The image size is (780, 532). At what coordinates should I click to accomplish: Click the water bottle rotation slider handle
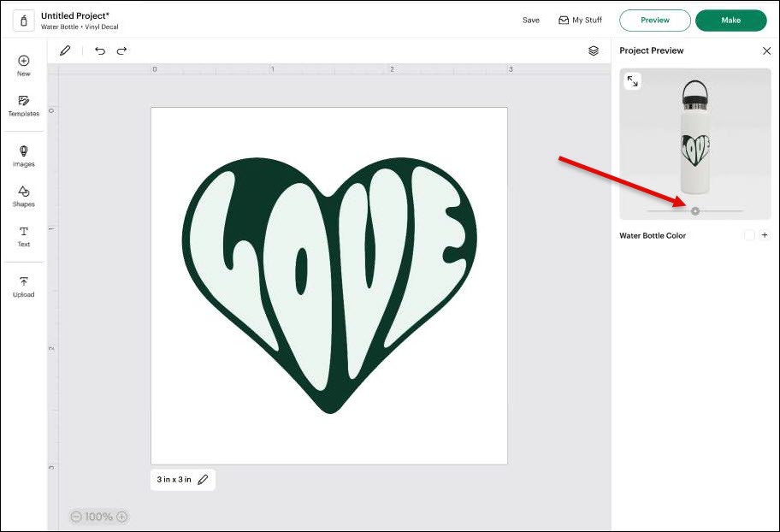[695, 211]
